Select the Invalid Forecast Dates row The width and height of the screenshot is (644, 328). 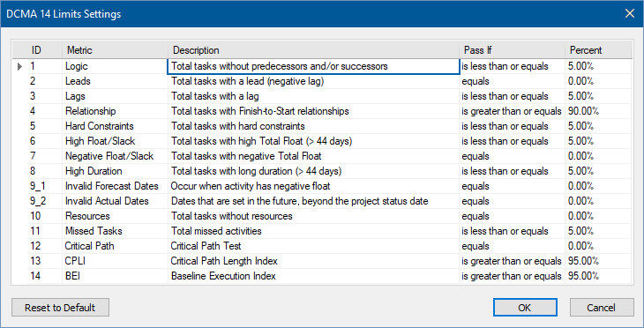pyautogui.click(x=322, y=186)
